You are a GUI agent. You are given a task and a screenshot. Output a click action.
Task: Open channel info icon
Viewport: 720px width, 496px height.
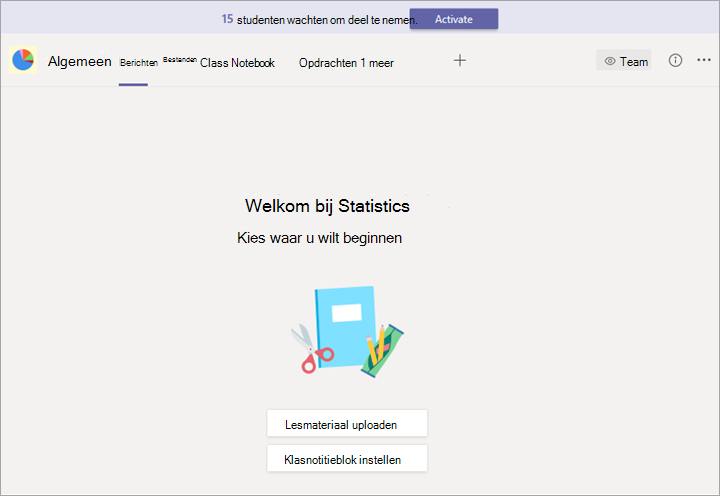click(x=675, y=60)
